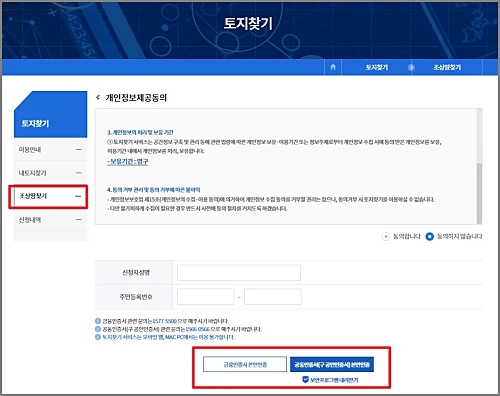Expand the dash icon beside 신청내역
This screenshot has height=396, width=500.
(x=78, y=220)
